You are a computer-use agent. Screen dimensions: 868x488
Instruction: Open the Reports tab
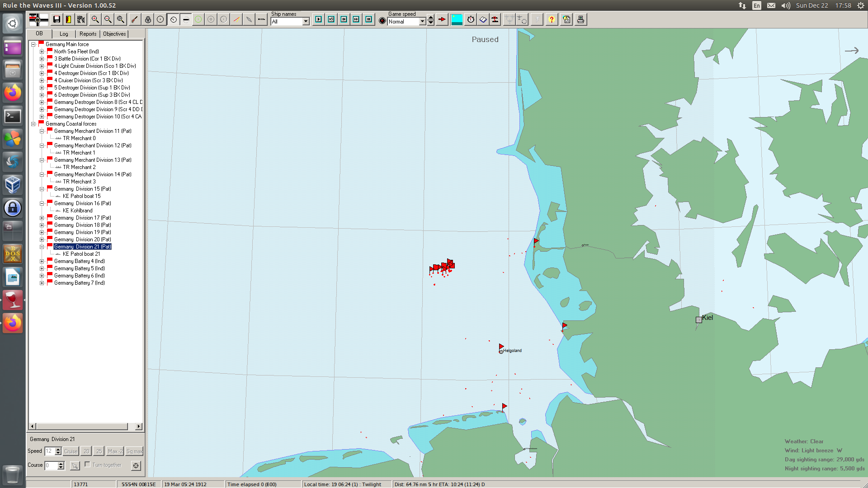(88, 34)
